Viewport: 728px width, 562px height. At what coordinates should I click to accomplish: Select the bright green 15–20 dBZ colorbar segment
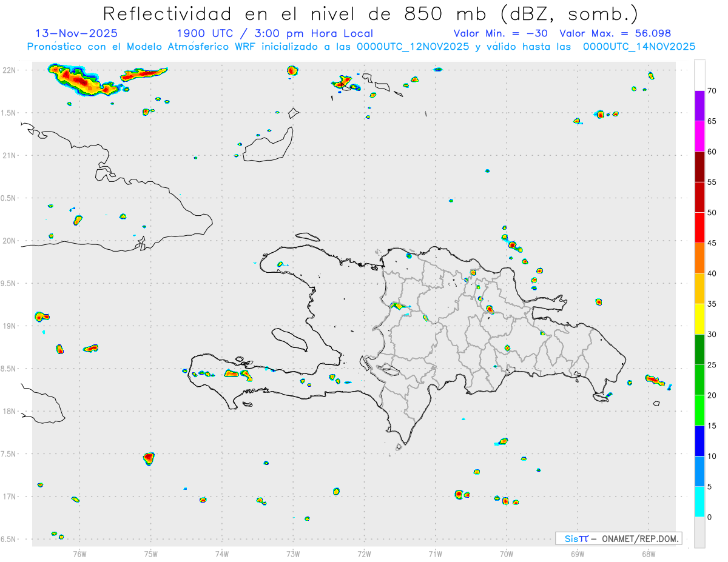(x=699, y=410)
